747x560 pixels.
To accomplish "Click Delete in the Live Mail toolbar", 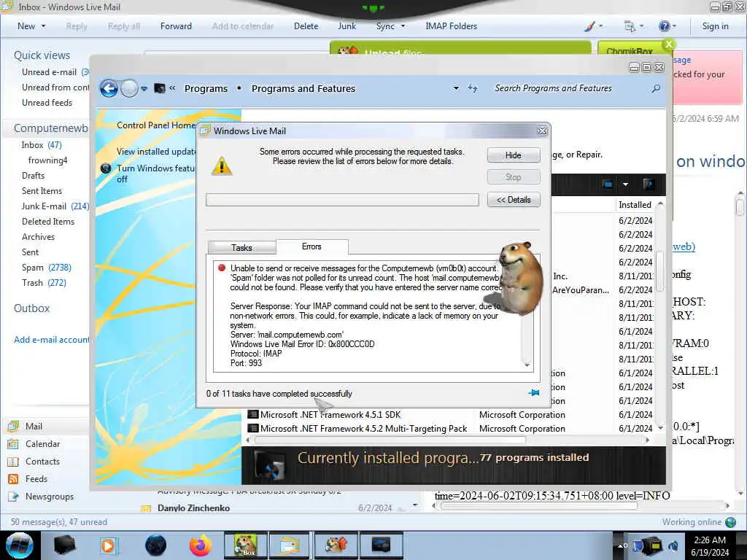I will [x=306, y=26].
